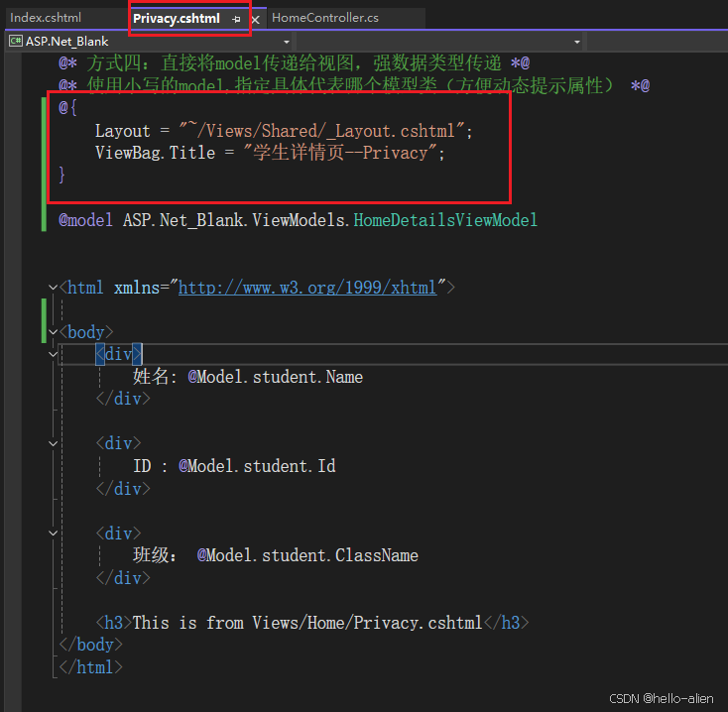Viewport: 728px width, 712px height.
Task: Collapse the div containing ID
Action: point(53,443)
